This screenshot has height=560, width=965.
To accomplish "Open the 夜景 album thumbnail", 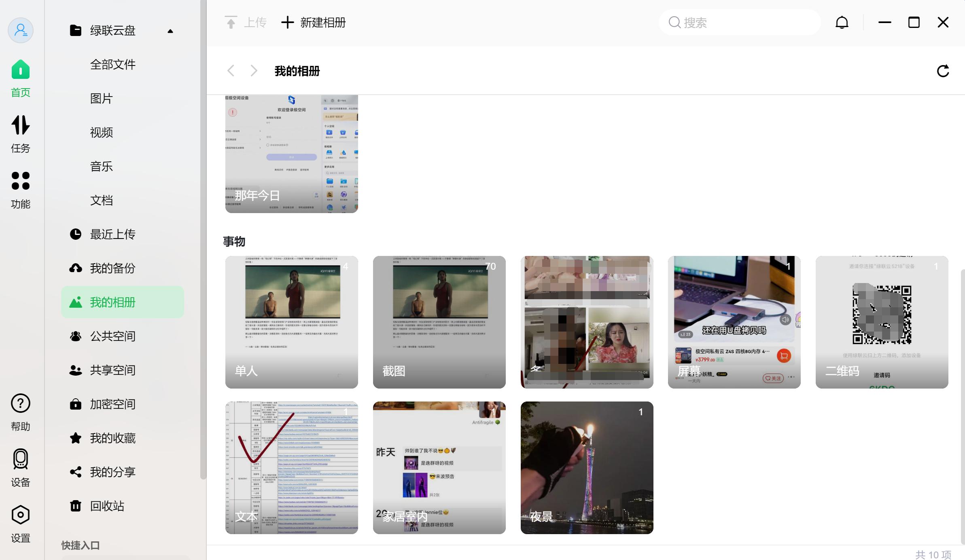I will coord(586,467).
